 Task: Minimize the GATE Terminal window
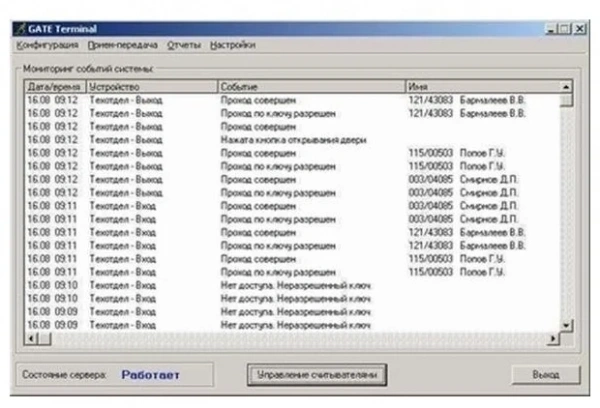point(551,29)
